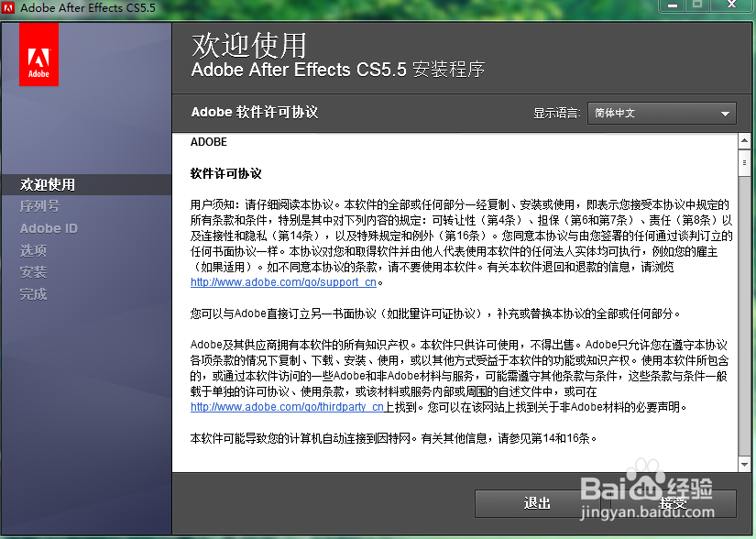Screen dimensions: 756x539
Task: Select 选项 step in sidebar
Action: 33,250
